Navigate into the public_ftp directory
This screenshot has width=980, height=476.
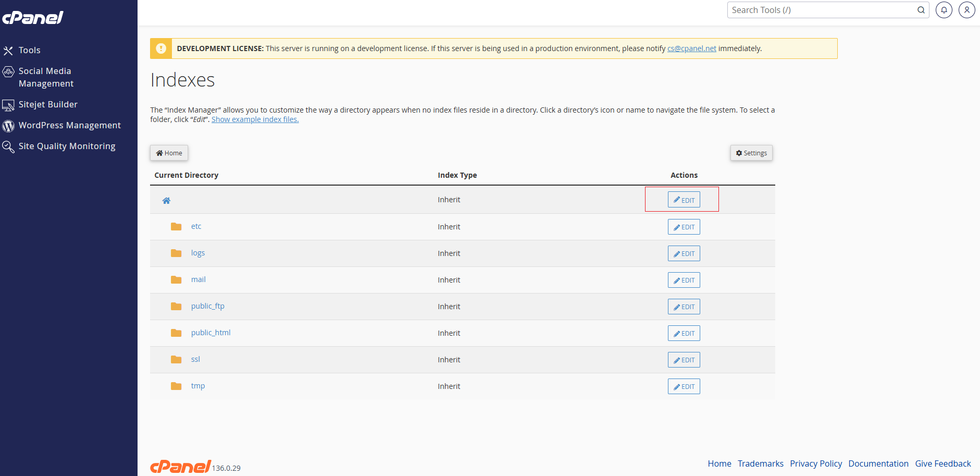click(208, 306)
